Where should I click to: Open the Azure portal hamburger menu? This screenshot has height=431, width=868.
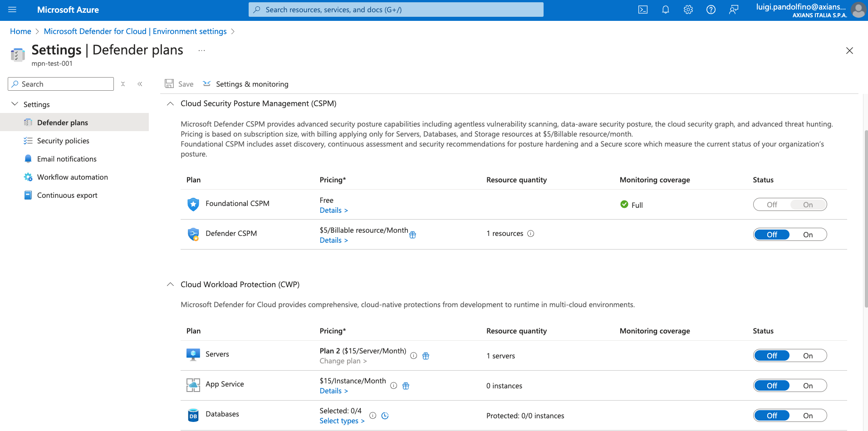[12, 10]
